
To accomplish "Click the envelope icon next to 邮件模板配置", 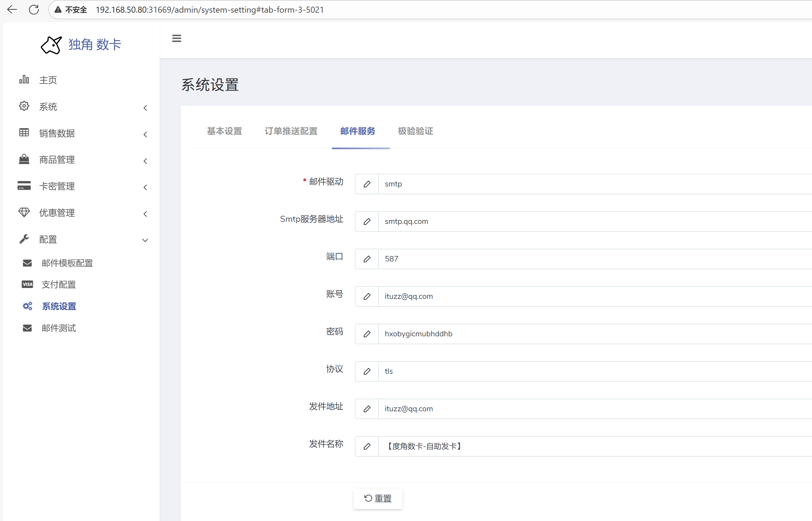I will point(27,263).
